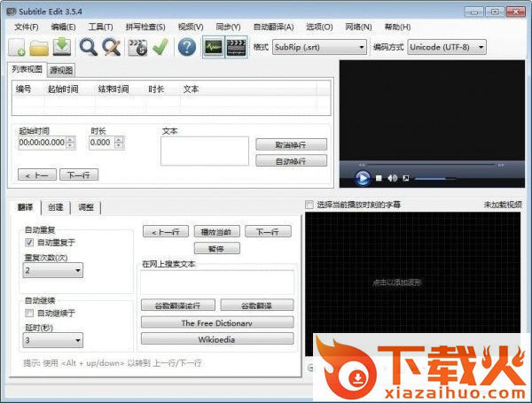Click the 自动换行 button

[x=291, y=161]
